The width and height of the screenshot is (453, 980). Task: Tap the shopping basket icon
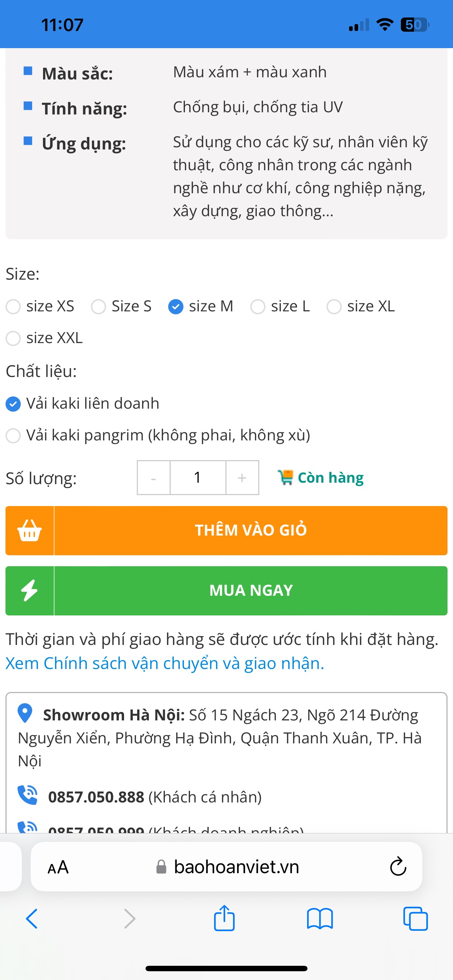tap(30, 530)
